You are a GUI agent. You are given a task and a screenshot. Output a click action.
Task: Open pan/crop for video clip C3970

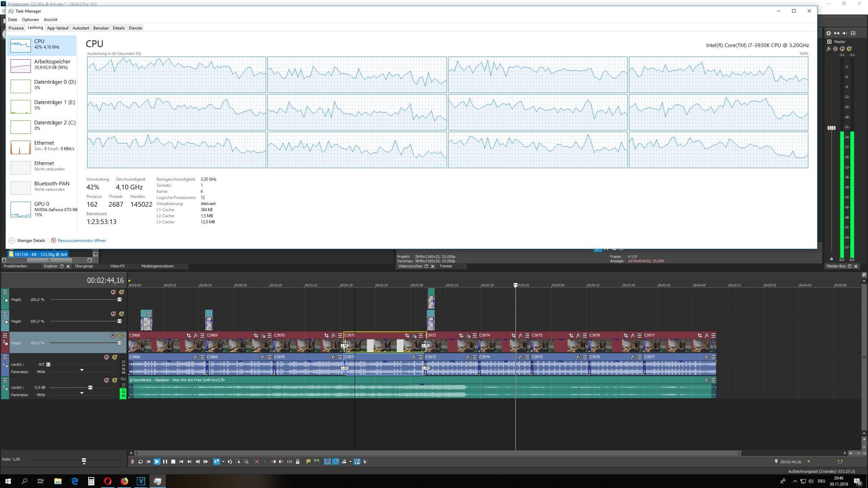point(326,335)
